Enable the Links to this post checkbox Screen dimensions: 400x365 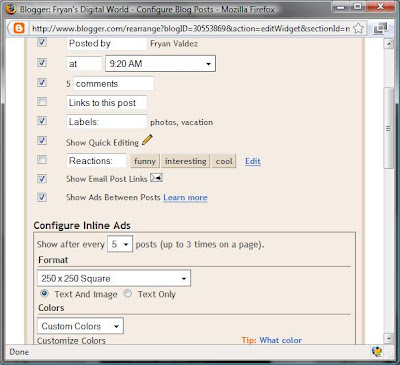click(42, 101)
